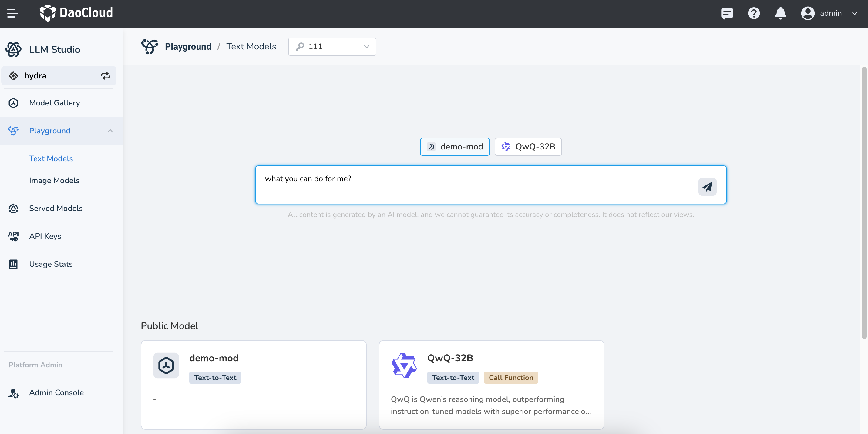The width and height of the screenshot is (868, 434).
Task: Select the QwQ-32B model chip
Action: [x=528, y=146]
